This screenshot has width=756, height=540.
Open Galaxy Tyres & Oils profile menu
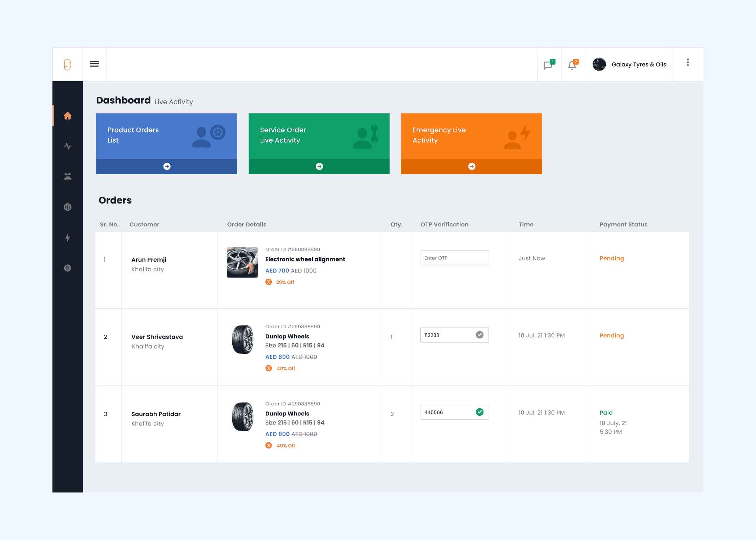coord(629,64)
